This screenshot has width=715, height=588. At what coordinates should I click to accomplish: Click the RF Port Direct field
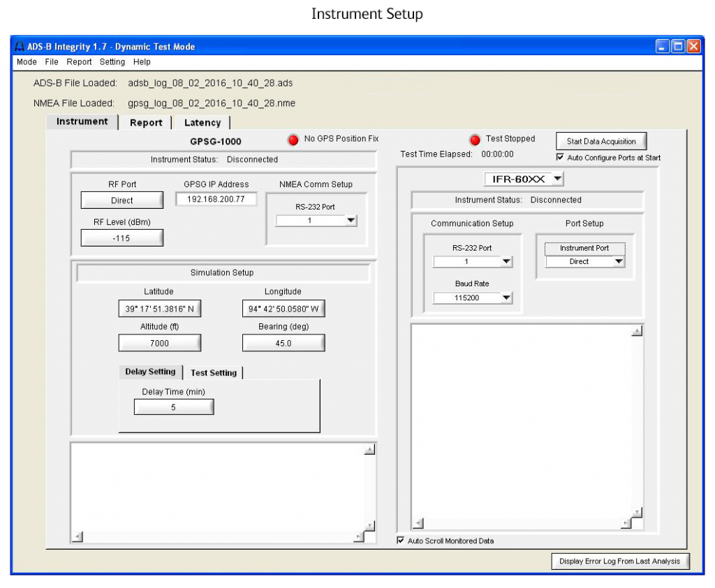point(121,200)
